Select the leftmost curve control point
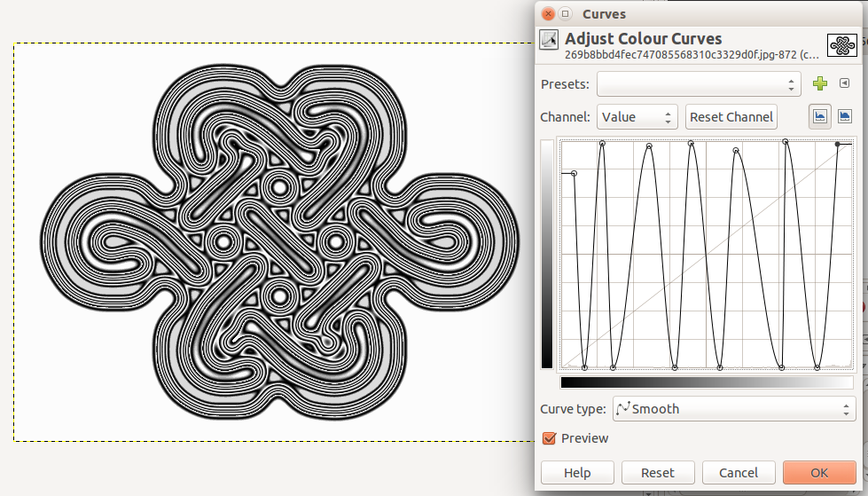The image size is (868, 496). click(x=574, y=173)
